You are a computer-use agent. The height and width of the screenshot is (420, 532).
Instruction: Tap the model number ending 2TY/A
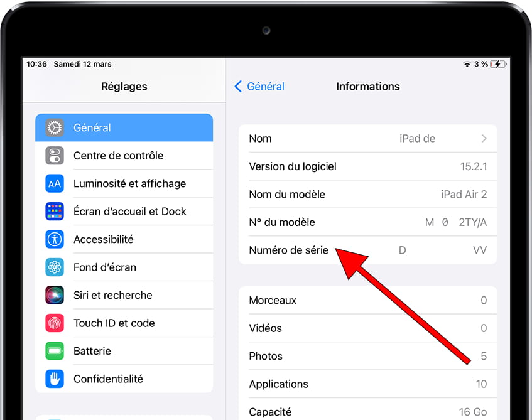point(456,222)
